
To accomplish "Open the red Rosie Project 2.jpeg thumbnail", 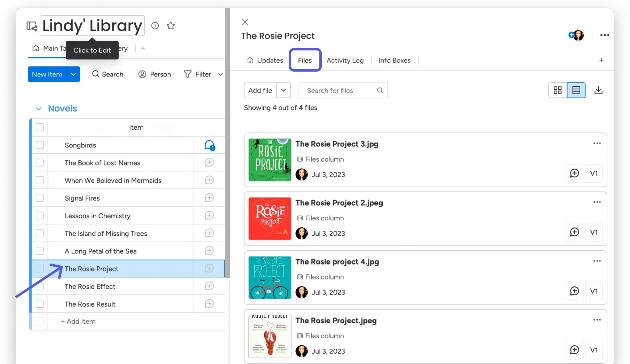I will [270, 219].
